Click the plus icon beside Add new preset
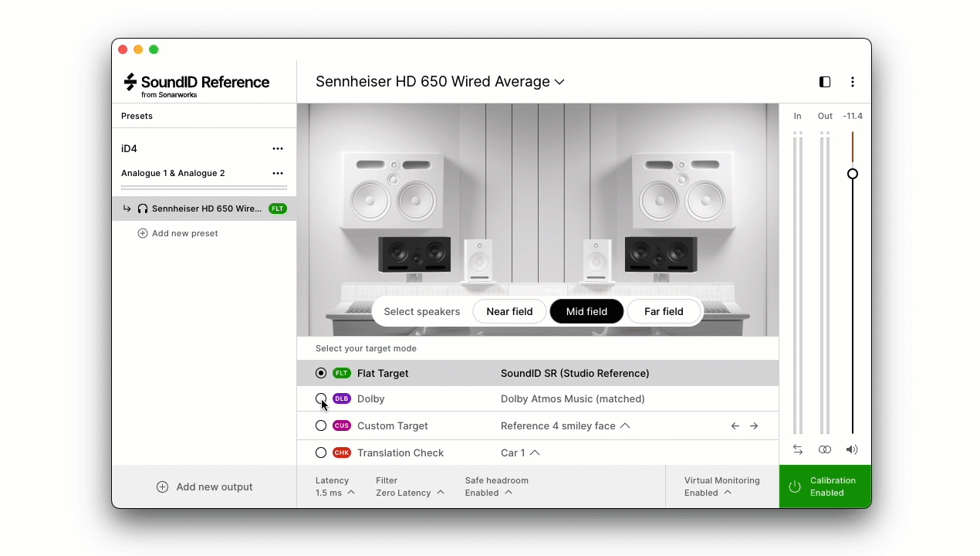 (143, 233)
